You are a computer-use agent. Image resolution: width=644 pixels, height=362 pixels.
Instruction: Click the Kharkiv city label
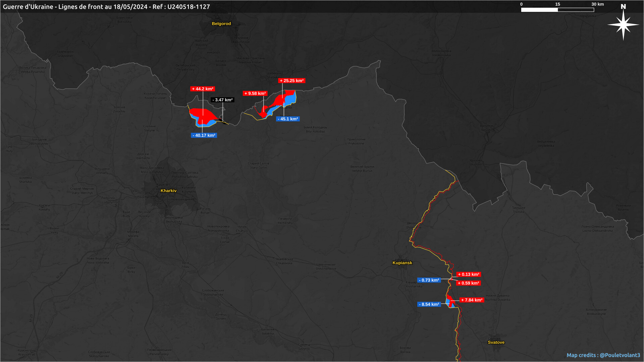tap(168, 191)
